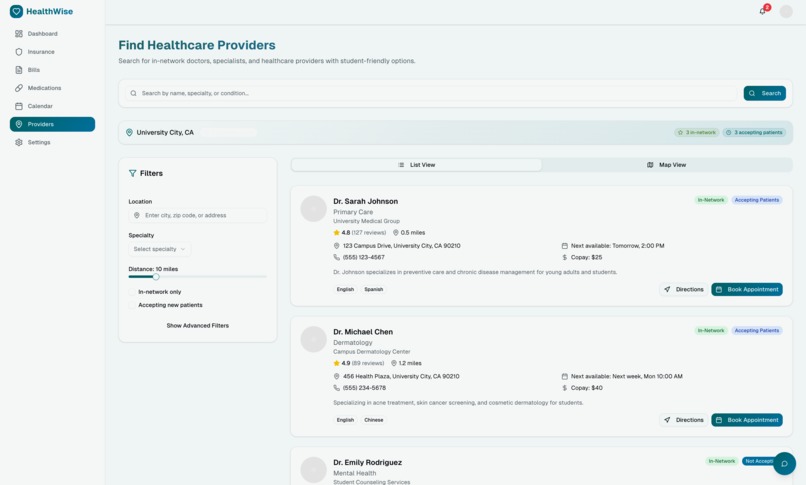Screen dimensions: 806x485
Task: Click Dr. Sarah Johnson's rating star
Action: 337,233
